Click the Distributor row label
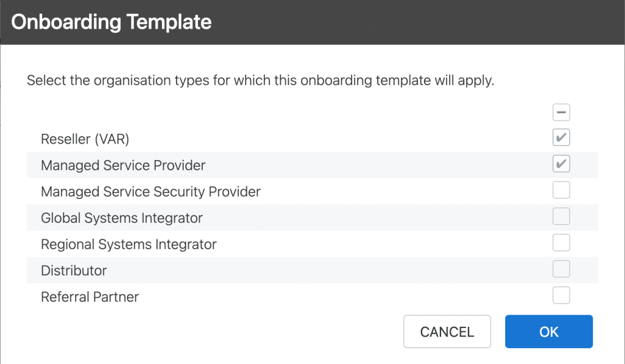Screen dimensions: 625x364 point(73,271)
